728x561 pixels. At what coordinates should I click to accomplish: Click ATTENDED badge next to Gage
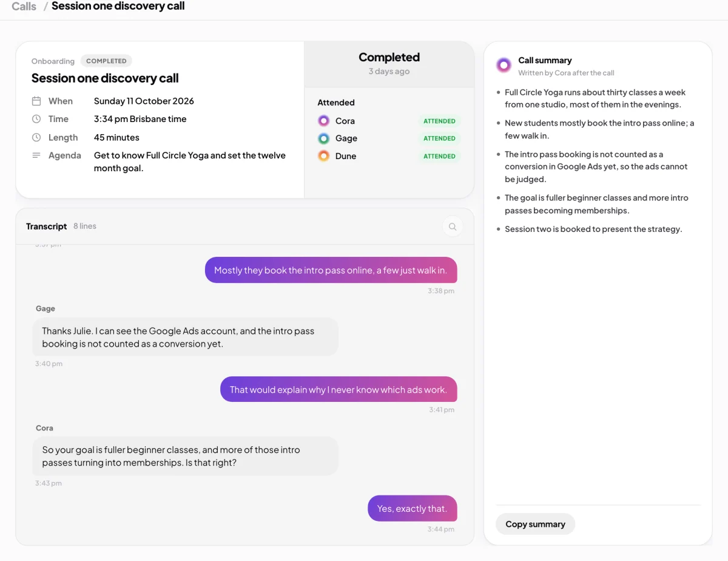coord(439,138)
